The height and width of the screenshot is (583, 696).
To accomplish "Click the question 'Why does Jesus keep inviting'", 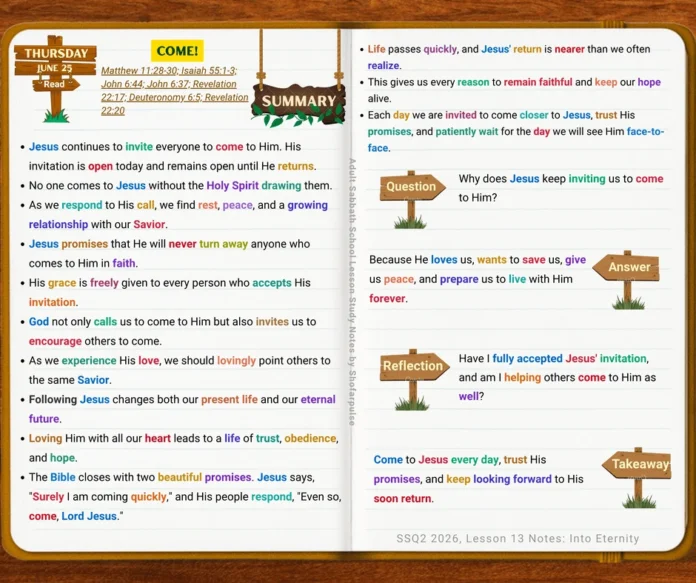I will click(x=532, y=179).
